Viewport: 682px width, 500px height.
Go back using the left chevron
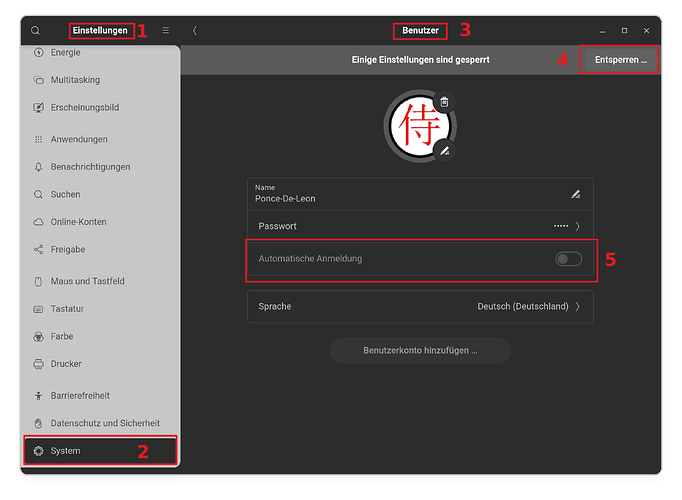tap(194, 31)
